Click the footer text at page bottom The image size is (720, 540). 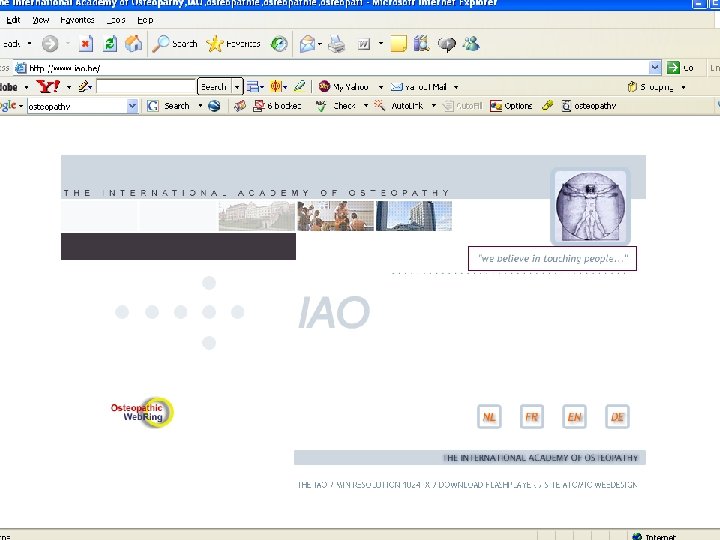click(x=467, y=484)
